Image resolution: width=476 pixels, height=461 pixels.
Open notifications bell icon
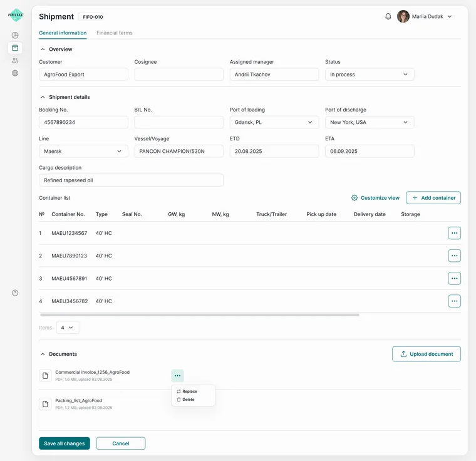tap(388, 16)
